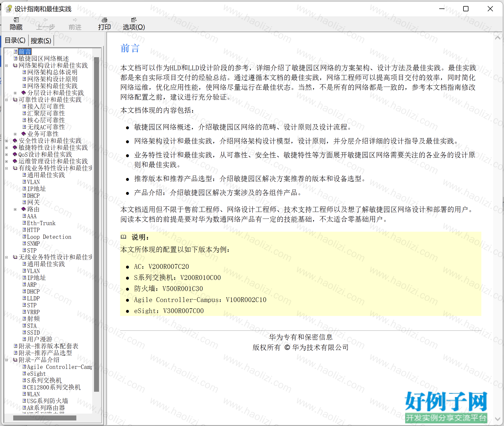Click the open-book icon of 附录-产品介绍
Viewport: 504px width, 426px height.
[x=15, y=360]
